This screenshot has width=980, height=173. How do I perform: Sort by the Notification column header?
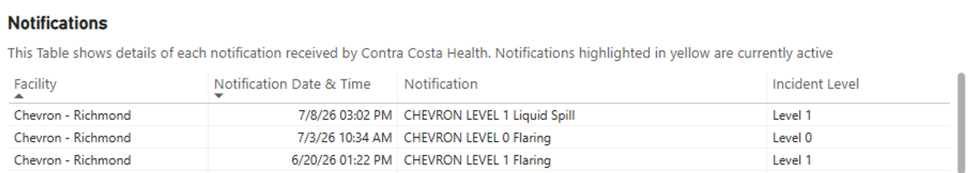440,84
